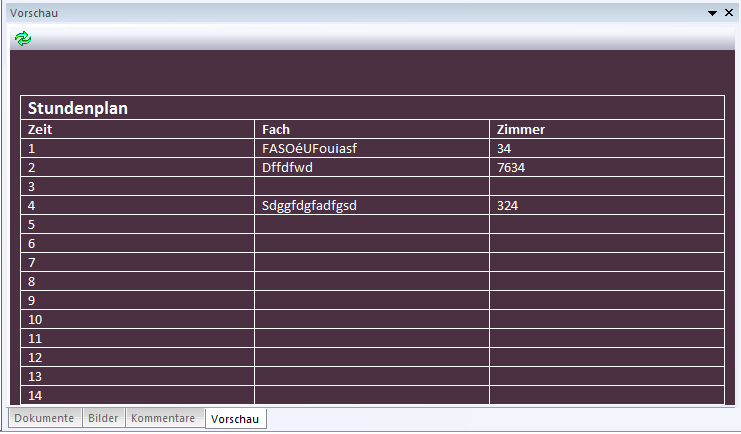Screen dimensions: 741x434
Task: Click the green refresh preview icon
Action: 23,38
